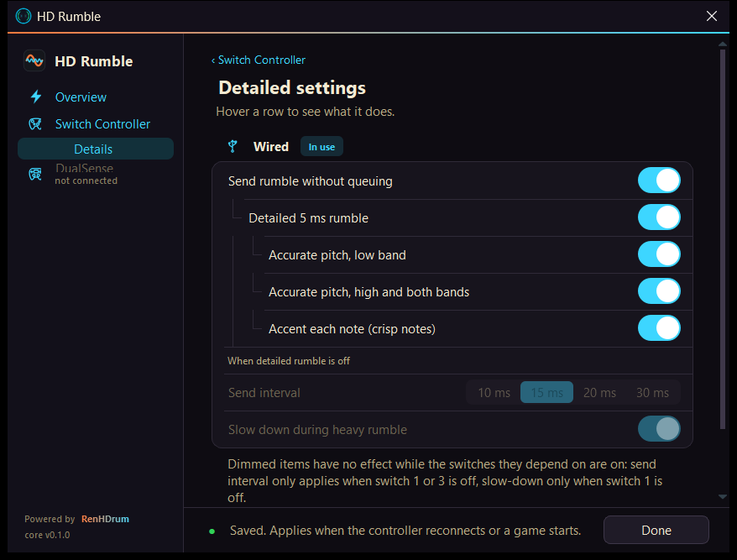Choose the 30 ms send interval

click(x=652, y=393)
